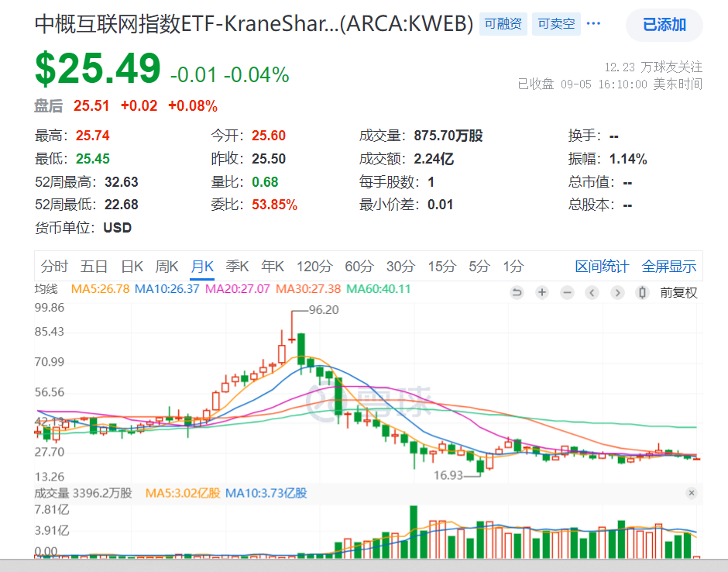Click the MA20:27.07 indicator label
This screenshot has height=572, width=728.
click(x=237, y=289)
